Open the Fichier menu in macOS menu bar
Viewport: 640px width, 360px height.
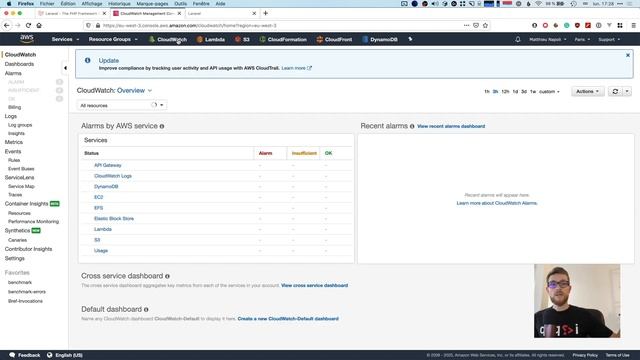click(x=47, y=4)
